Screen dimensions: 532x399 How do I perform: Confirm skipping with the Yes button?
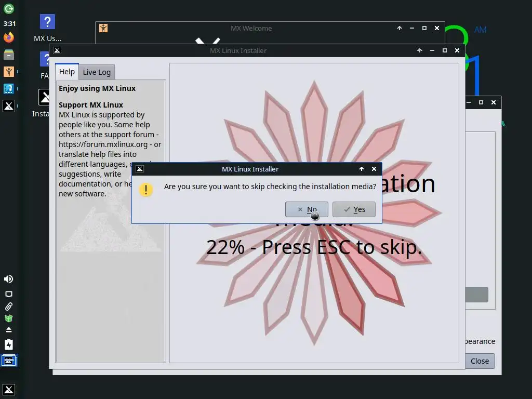point(354,209)
